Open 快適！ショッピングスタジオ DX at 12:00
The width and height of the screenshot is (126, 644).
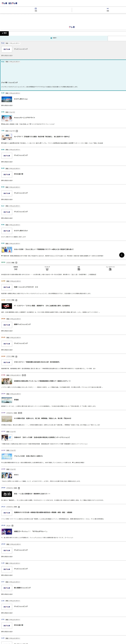point(26,287)
